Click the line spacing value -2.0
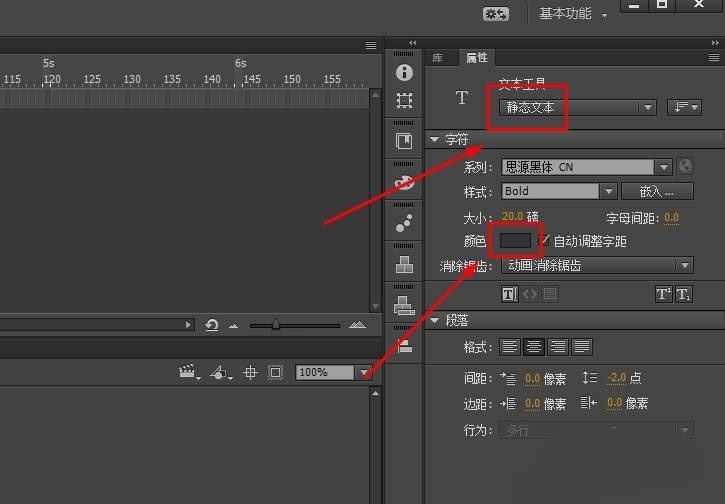725x504 pixels. pos(617,378)
